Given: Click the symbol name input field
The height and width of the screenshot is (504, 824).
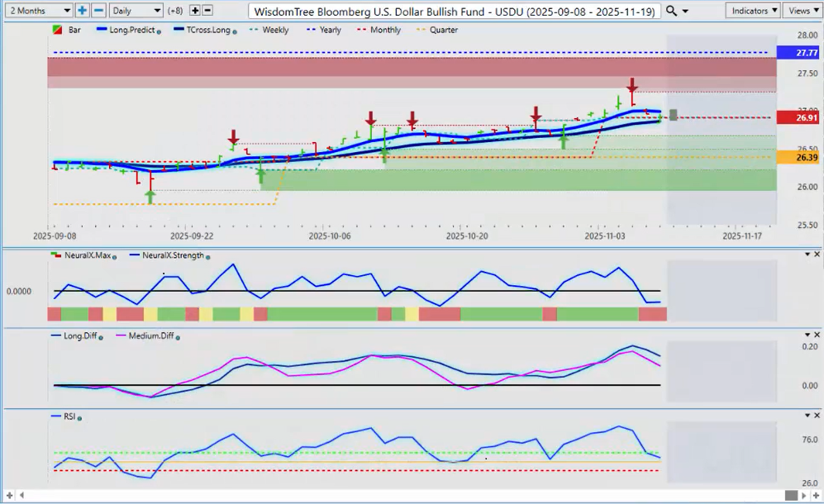Looking at the screenshot, I should (x=455, y=11).
